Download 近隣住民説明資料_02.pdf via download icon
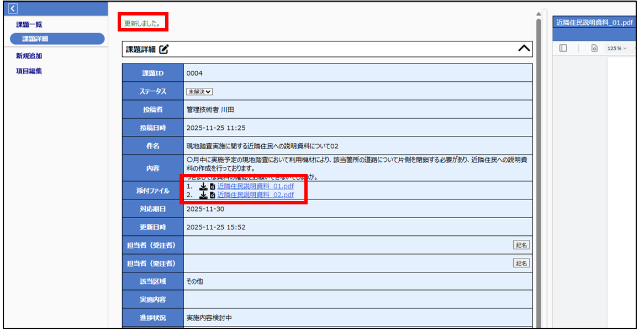The image size is (644, 332). pos(203,195)
